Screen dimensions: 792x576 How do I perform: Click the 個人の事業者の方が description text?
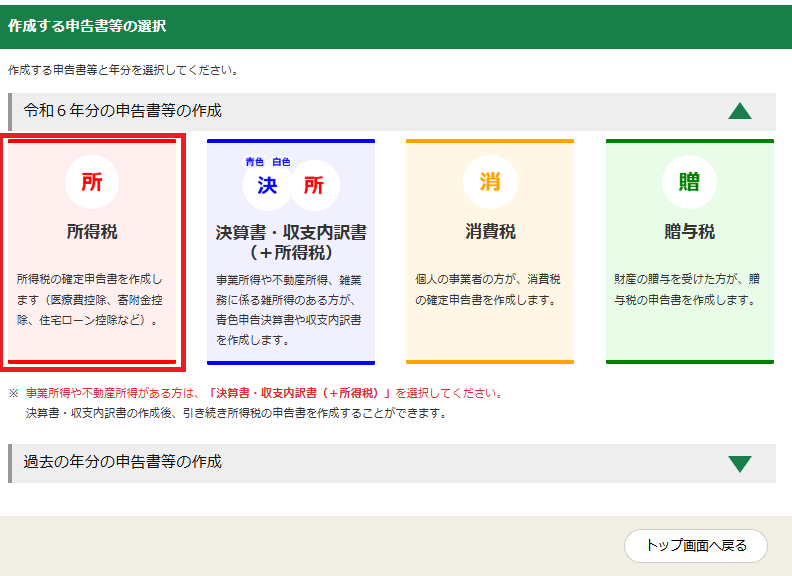tap(488, 290)
